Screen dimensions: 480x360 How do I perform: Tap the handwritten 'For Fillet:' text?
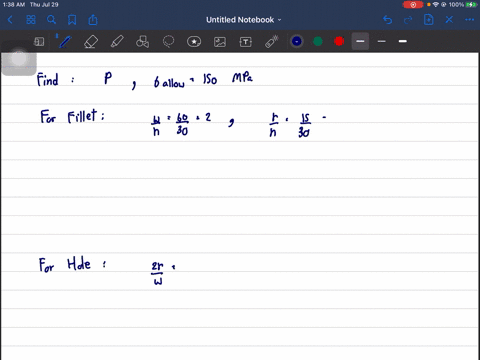point(72,116)
